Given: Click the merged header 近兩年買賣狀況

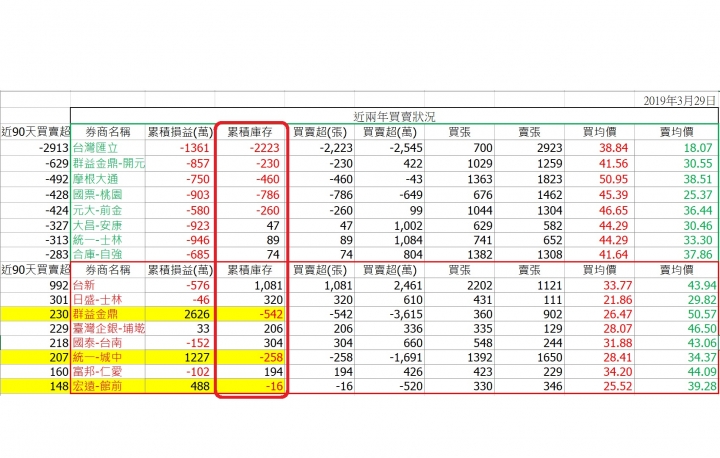Looking at the screenshot, I should [x=394, y=116].
